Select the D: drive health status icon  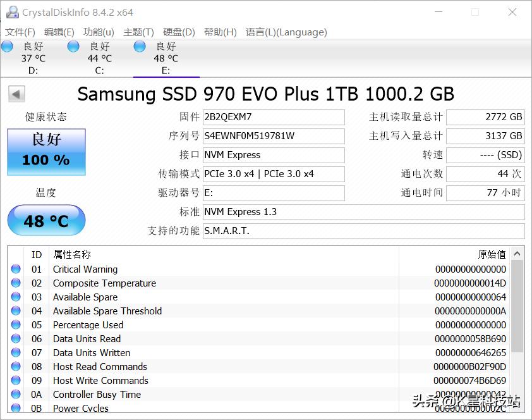[x=7, y=46]
